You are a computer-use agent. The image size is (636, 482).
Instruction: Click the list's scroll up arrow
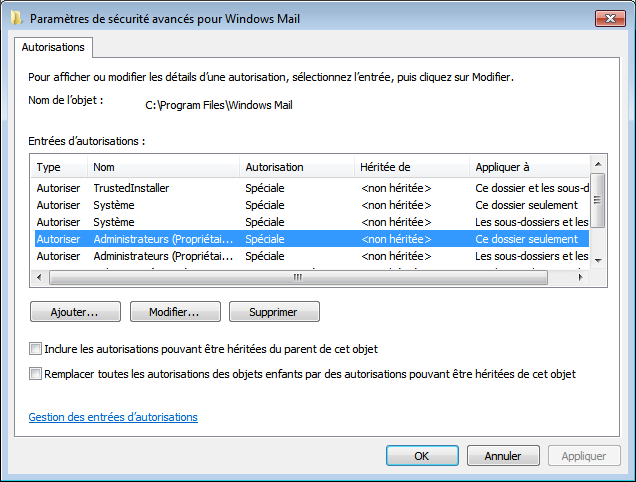[x=598, y=164]
